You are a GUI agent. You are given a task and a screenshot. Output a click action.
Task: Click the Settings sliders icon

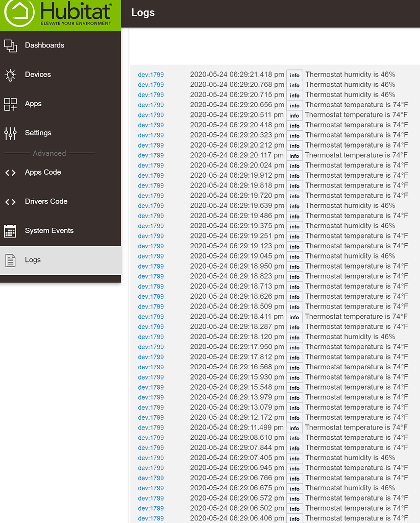coord(10,133)
